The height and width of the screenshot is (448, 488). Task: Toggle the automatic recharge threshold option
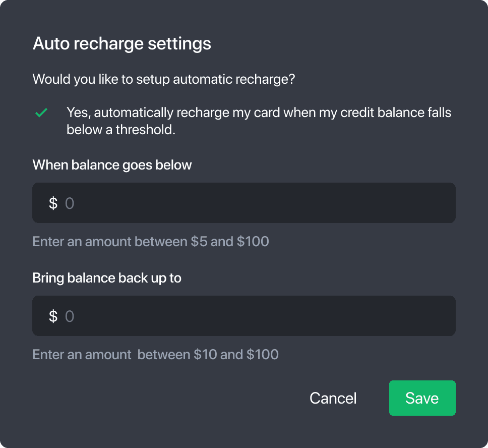tap(41, 113)
